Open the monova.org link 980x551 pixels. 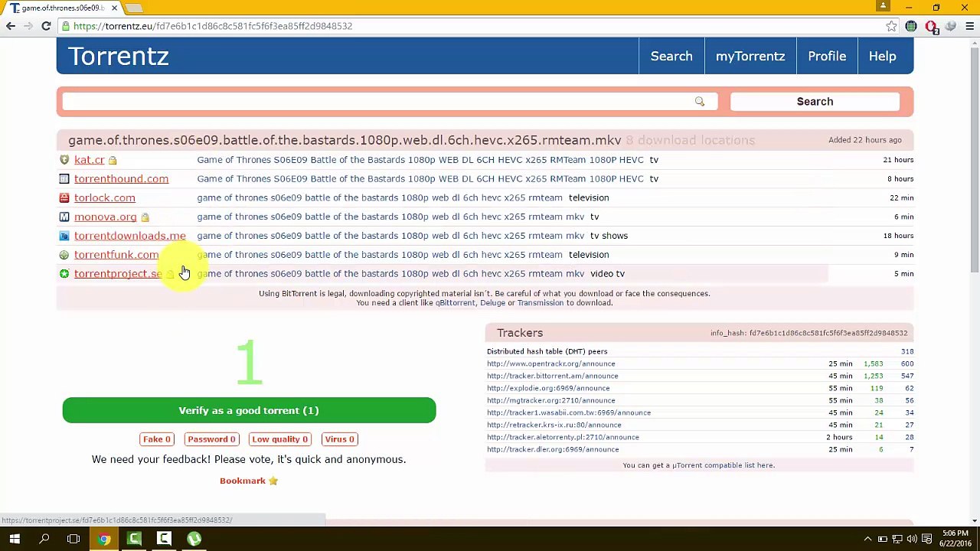pos(105,217)
